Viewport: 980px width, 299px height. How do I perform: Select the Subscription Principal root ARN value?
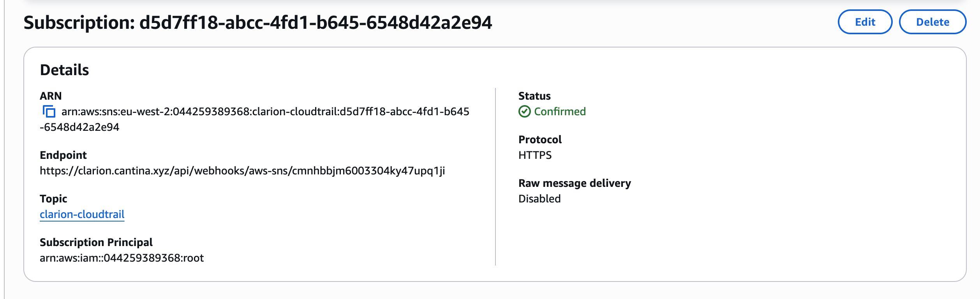(x=122, y=258)
